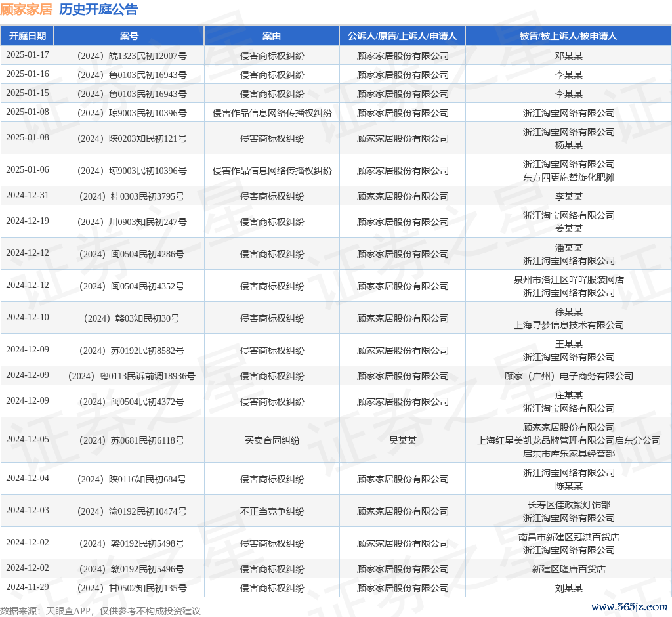Click defendant 泉州市洛江区吖吖服装网店
Screen dimensions: 672x617
point(569,280)
